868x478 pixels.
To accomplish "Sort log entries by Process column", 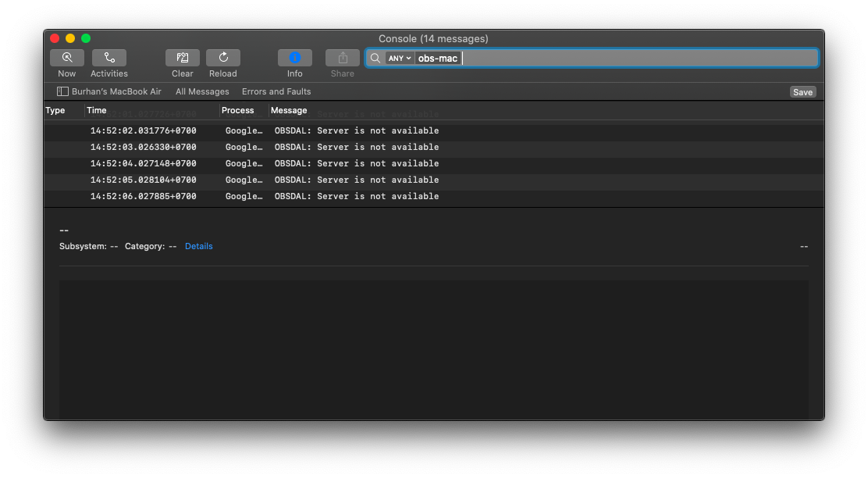I will (x=237, y=110).
